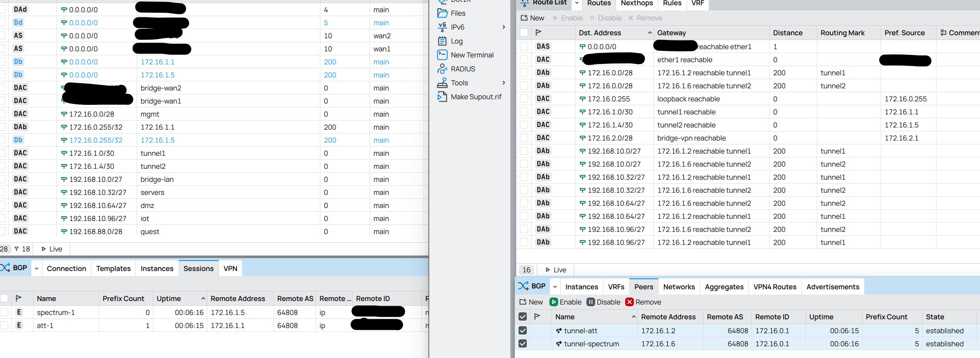Open the Sessions tab
980x358 pixels.
[199, 268]
